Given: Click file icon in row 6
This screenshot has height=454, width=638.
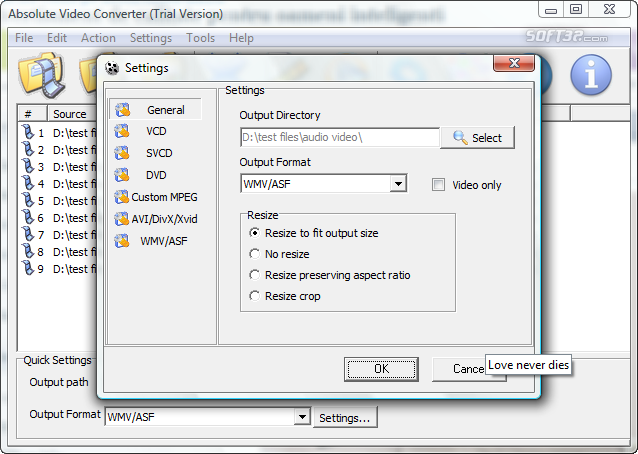Looking at the screenshot, I should [x=28, y=218].
